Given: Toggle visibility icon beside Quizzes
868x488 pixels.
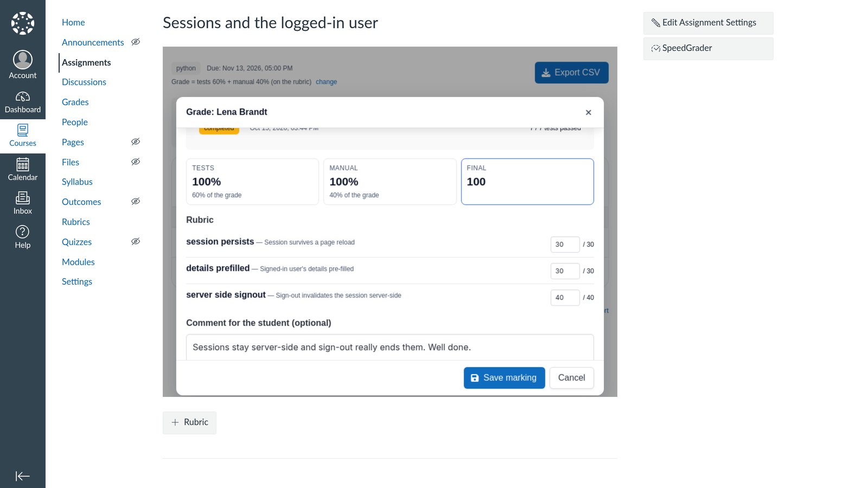Looking at the screenshot, I should [x=136, y=241].
